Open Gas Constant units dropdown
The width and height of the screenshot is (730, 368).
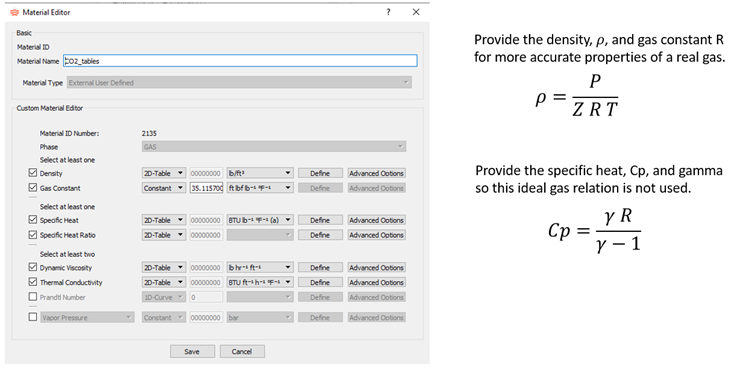(260, 188)
